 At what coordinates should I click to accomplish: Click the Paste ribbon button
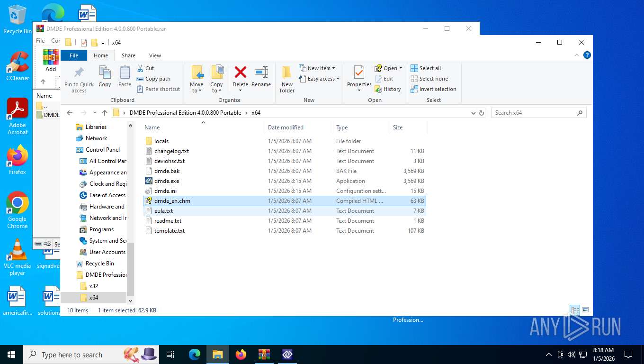tap(125, 77)
